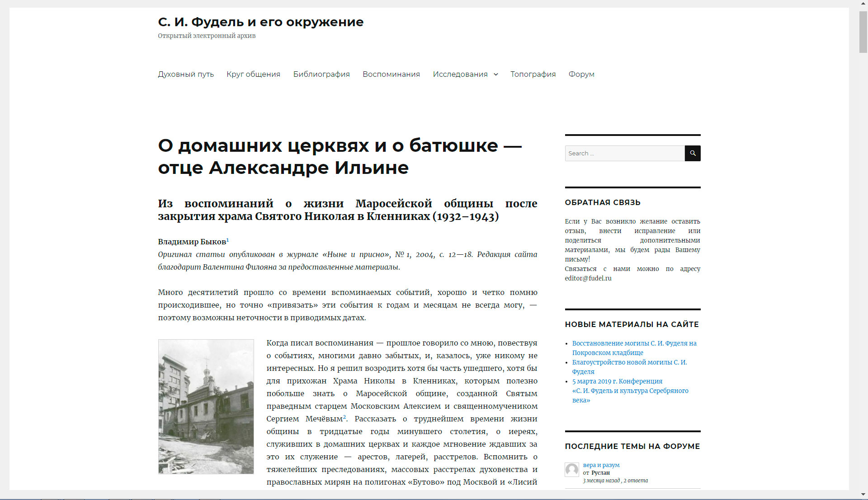Click the scrollbar down arrow
The image size is (868, 500).
tap(863, 495)
